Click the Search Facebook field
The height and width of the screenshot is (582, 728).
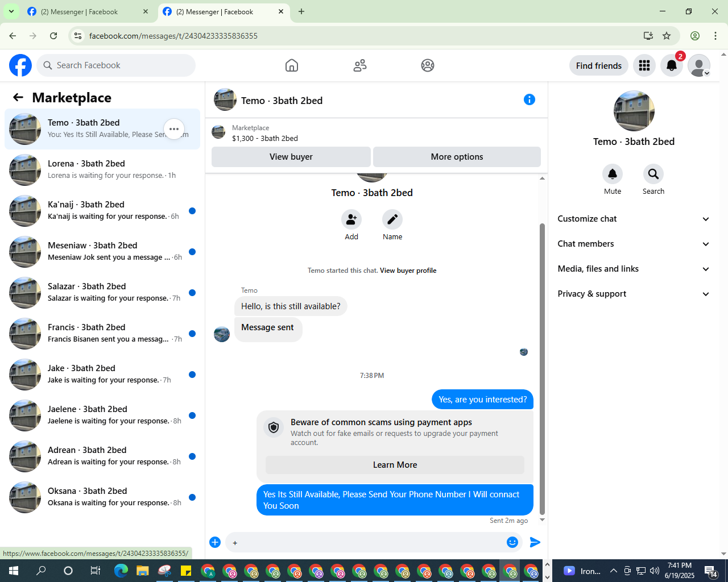pyautogui.click(x=116, y=65)
